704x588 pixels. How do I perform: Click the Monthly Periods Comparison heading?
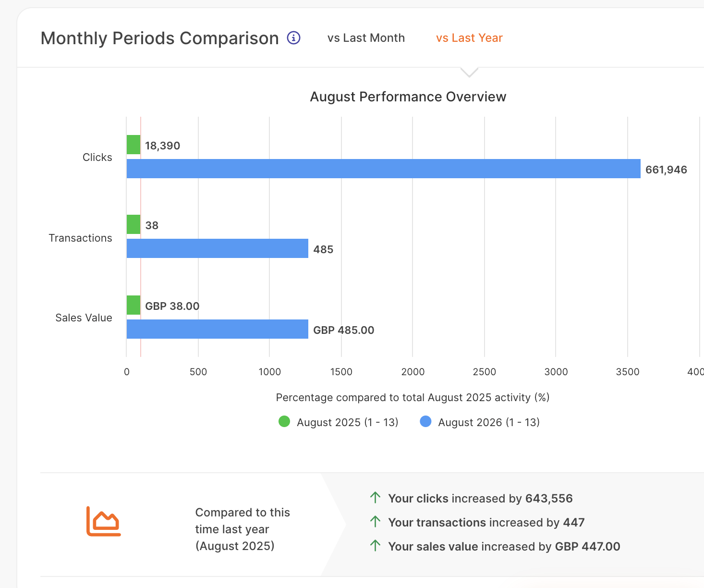point(160,38)
